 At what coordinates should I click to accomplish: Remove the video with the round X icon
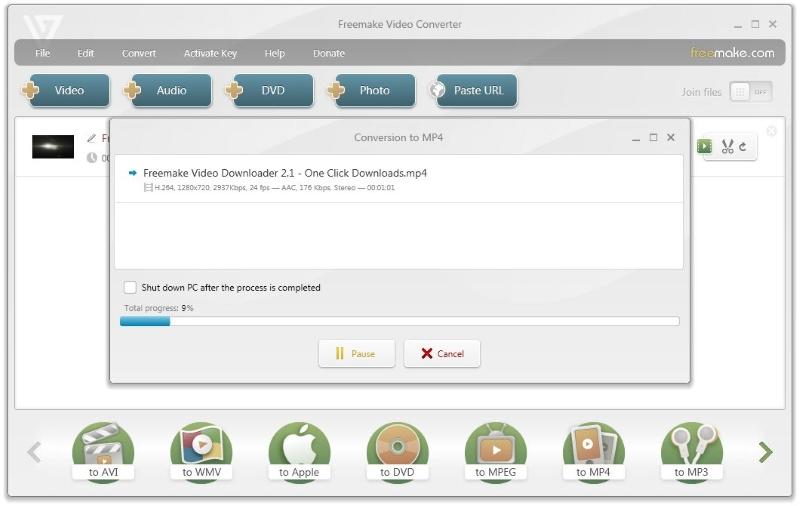click(771, 131)
